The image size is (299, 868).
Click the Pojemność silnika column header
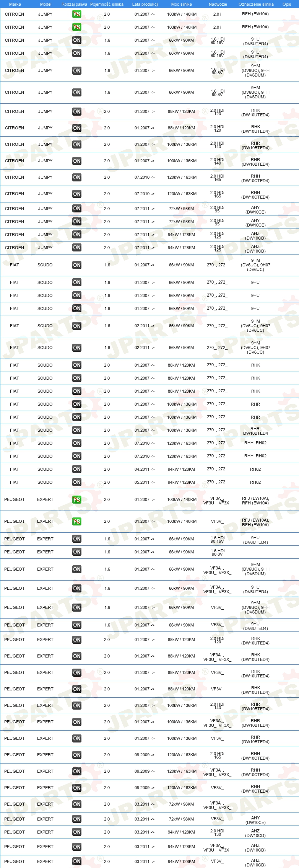point(107,4)
